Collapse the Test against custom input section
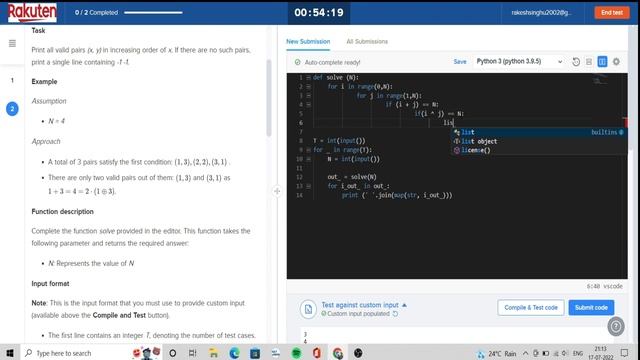Screen dimensions: 640x360 [x=404, y=305]
